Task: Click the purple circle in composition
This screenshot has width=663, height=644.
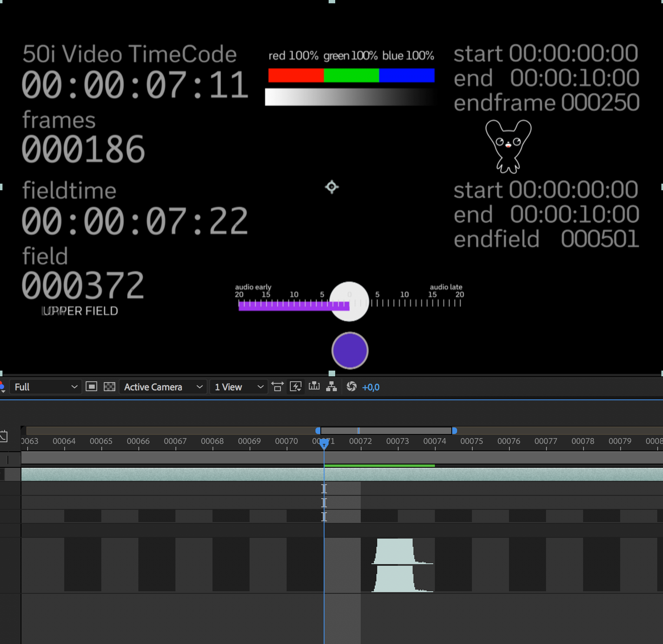Action: click(x=350, y=351)
